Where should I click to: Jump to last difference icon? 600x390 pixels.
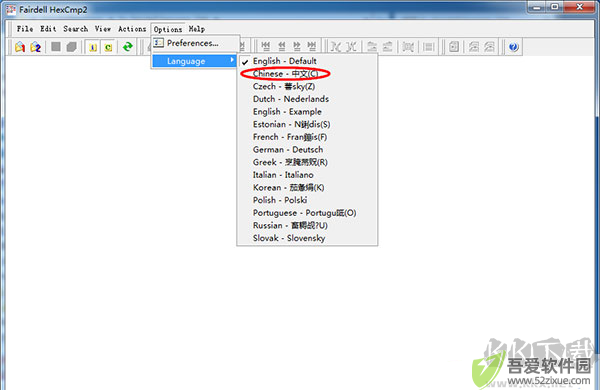point(312,47)
